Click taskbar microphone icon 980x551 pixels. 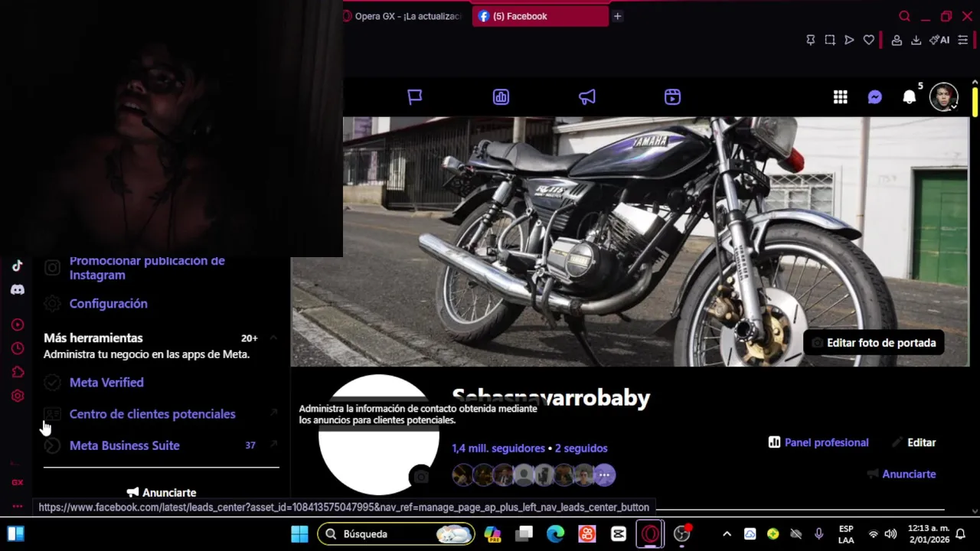pos(818,534)
